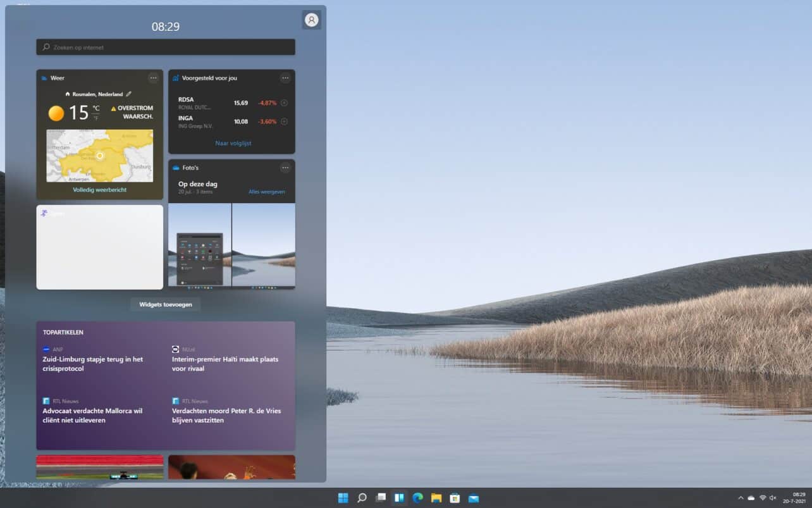The width and height of the screenshot is (812, 508).
Task: Open Task View from the taskbar
Action: tap(381, 498)
